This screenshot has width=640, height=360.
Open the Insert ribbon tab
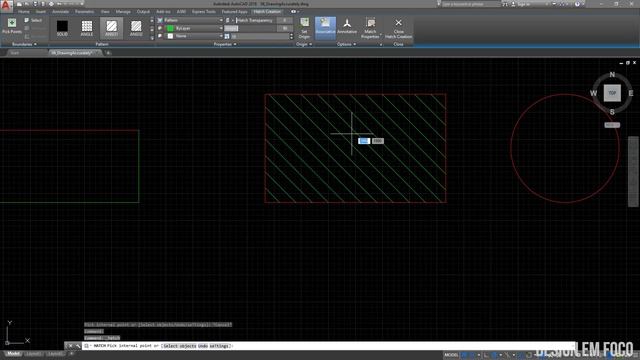pos(41,12)
